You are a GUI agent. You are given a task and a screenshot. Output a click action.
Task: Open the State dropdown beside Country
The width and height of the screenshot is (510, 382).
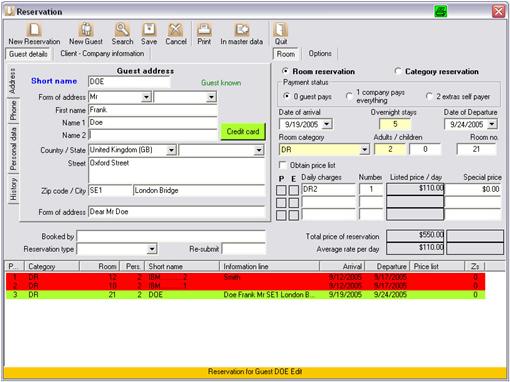point(259,150)
